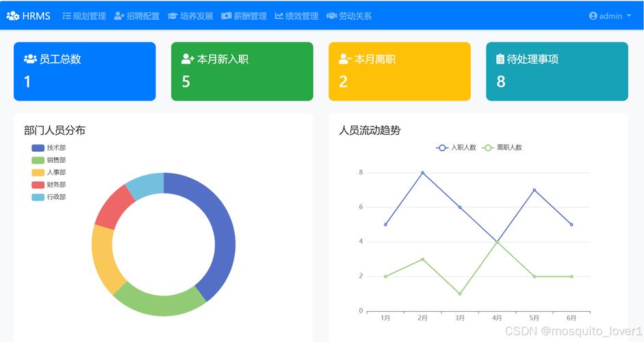Click the 8 y-axis label
This screenshot has width=644, height=342.
(361, 172)
